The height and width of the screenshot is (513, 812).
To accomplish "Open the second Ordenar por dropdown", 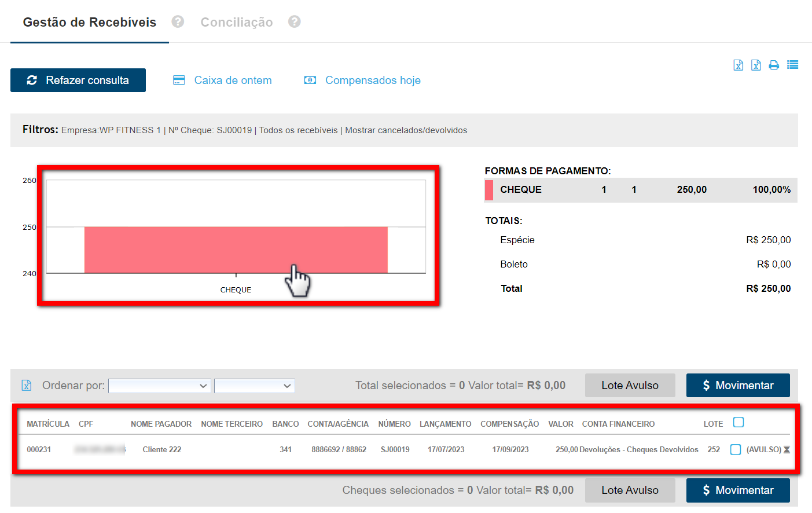I will tap(255, 386).
